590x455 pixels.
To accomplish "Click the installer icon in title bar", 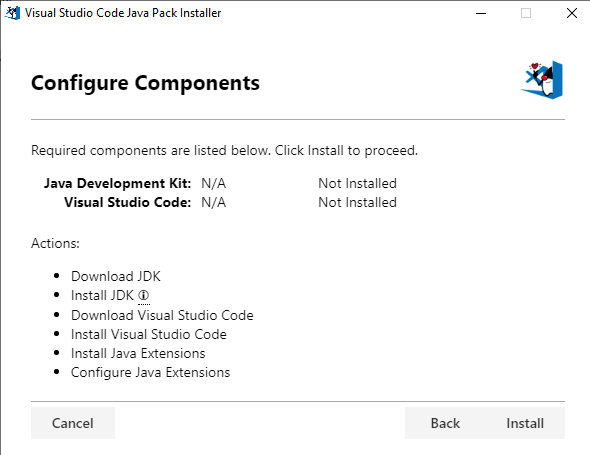I will click(12, 13).
